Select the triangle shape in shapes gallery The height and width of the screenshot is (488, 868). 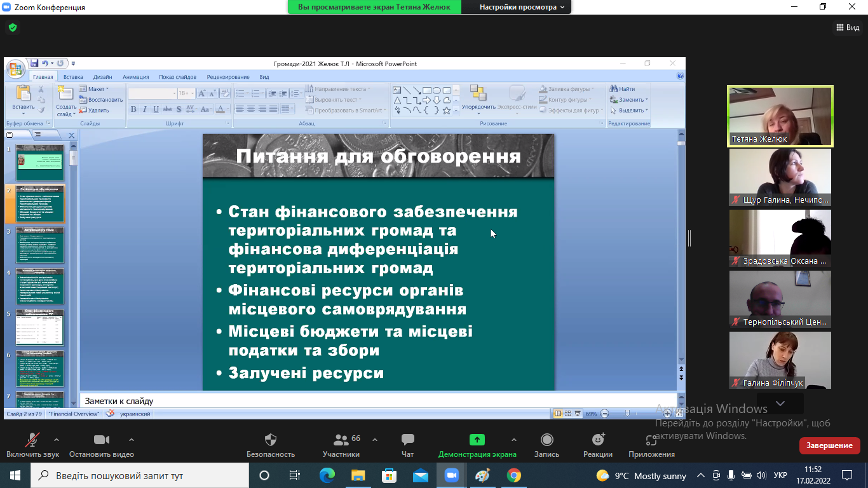click(x=397, y=100)
